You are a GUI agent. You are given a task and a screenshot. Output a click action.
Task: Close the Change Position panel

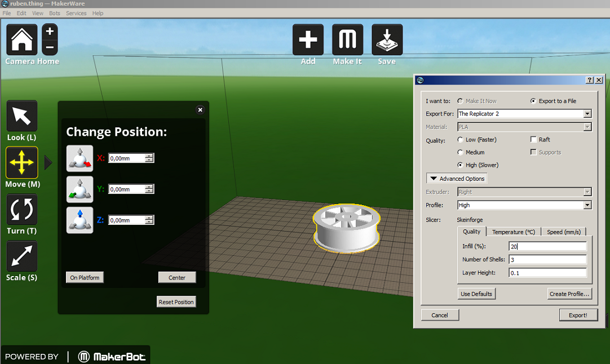[200, 110]
